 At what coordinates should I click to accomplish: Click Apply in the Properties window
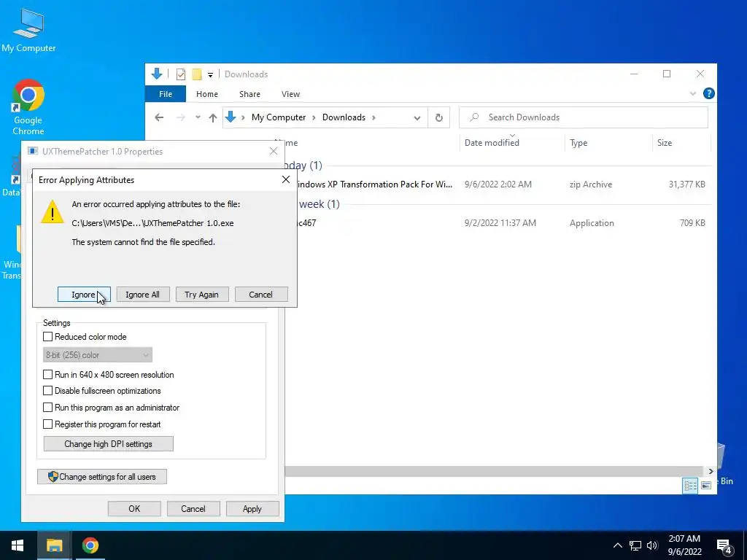[252, 508]
